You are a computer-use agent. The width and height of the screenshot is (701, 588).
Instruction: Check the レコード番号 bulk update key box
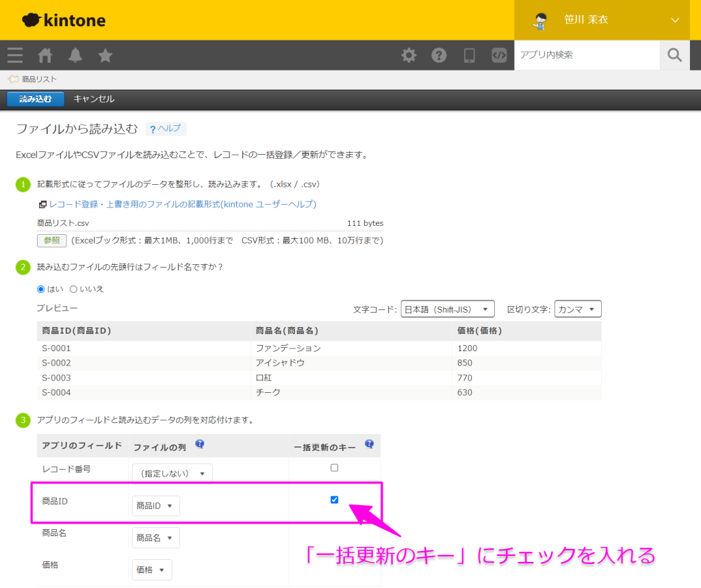coord(334,468)
